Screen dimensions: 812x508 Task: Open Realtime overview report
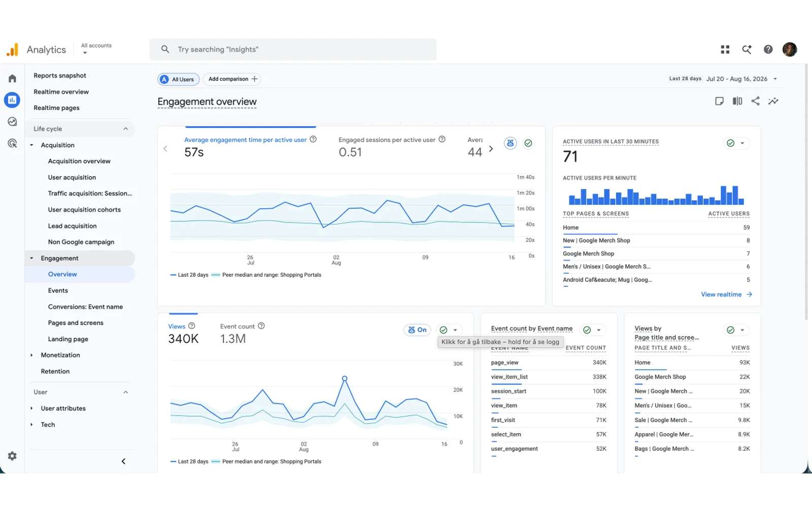[x=61, y=92]
